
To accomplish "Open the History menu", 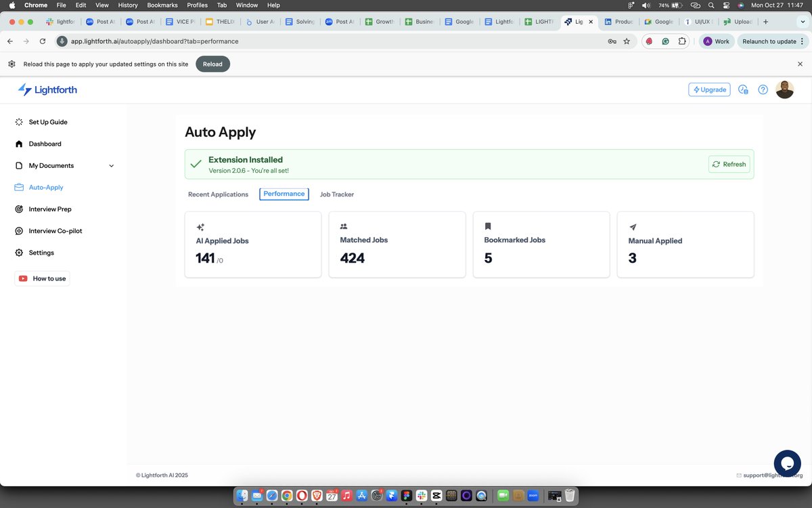I will click(128, 5).
